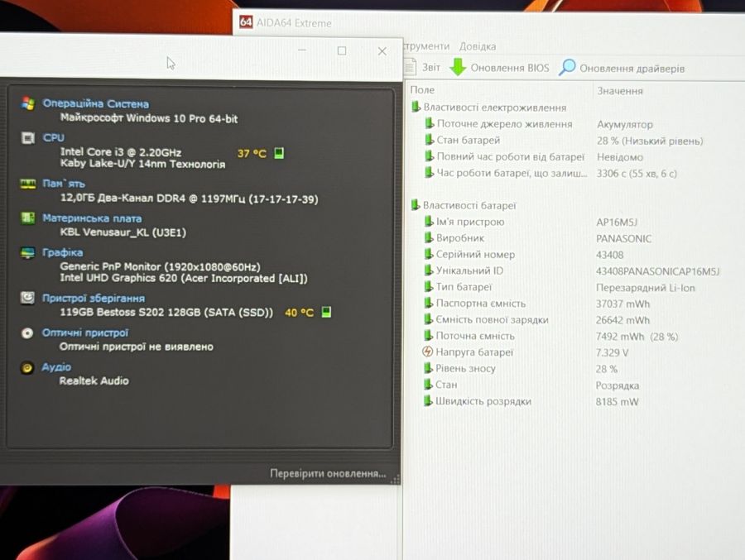
Task: Click the speaker icon beside Аудіо
Action: (x=27, y=367)
